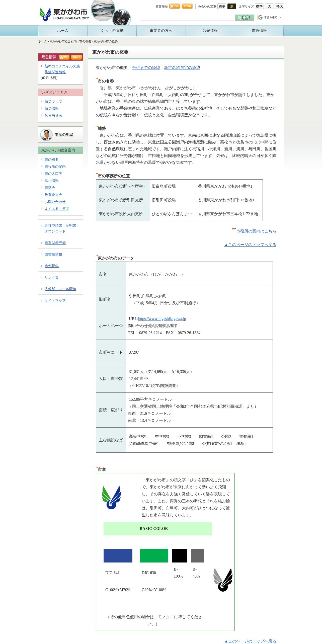Open the 市例規集 link

click(x=52, y=266)
